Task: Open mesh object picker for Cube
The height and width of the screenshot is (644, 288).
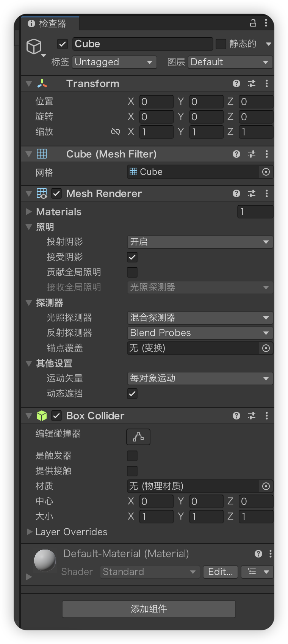Action: coord(266,172)
